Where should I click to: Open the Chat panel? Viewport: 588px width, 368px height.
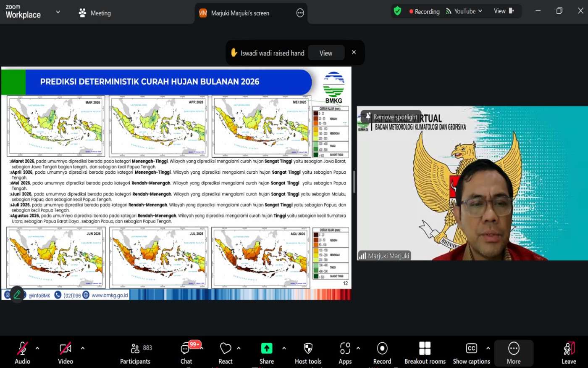click(186, 353)
